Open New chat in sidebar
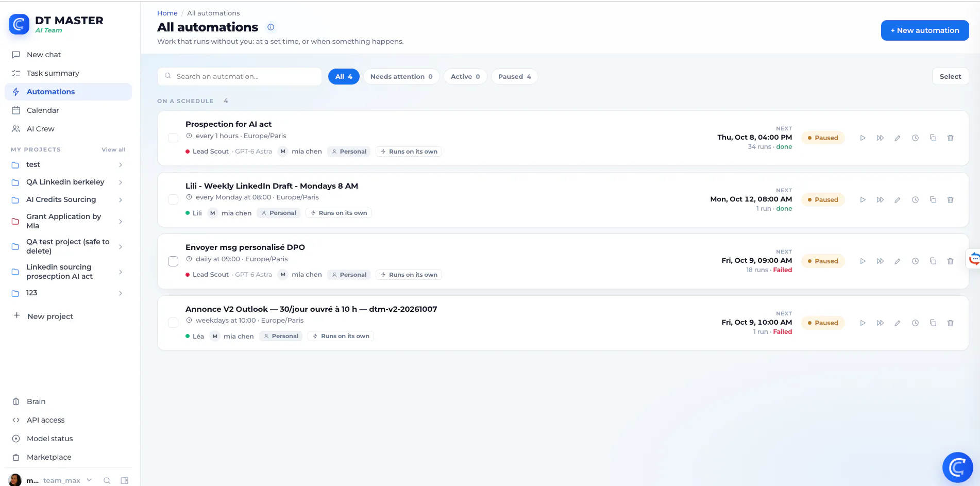This screenshot has width=980, height=486. [68, 55]
